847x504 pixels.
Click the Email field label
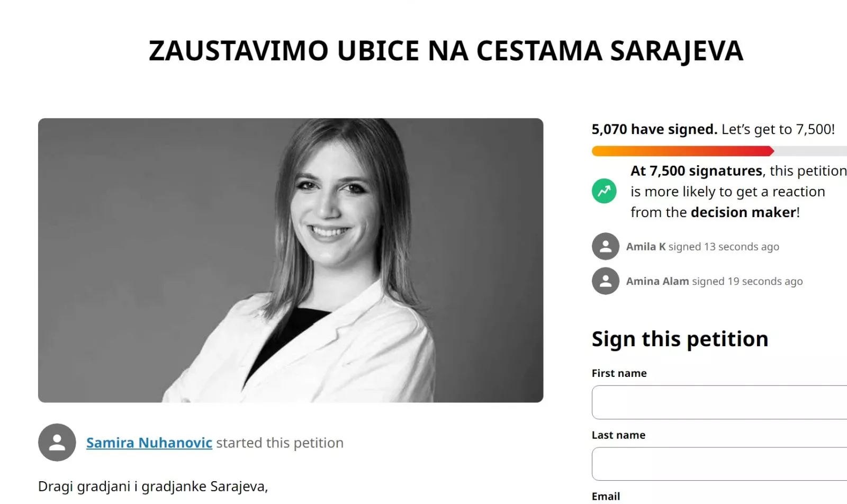[606, 496]
